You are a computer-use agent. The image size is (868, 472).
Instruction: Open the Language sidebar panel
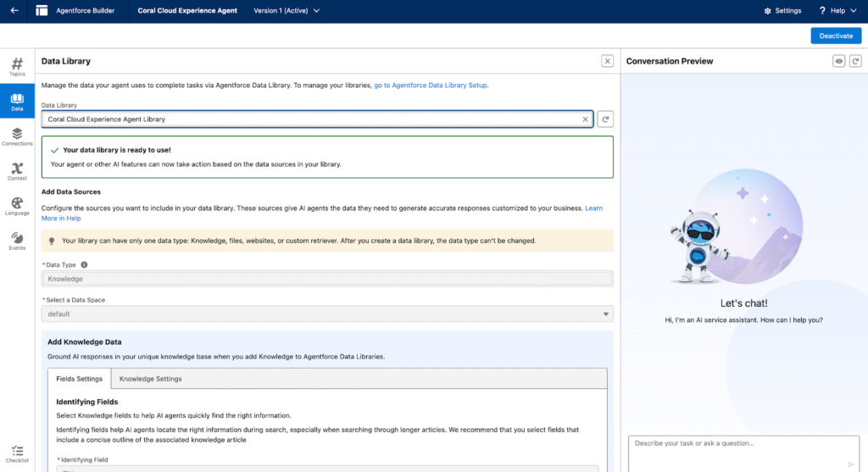pyautogui.click(x=17, y=206)
